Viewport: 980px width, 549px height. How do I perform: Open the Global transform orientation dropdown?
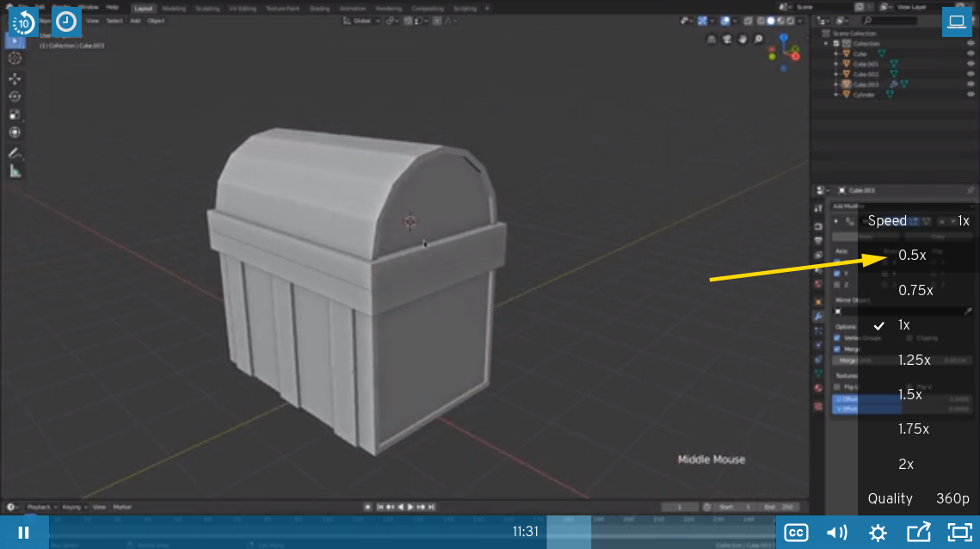click(363, 20)
